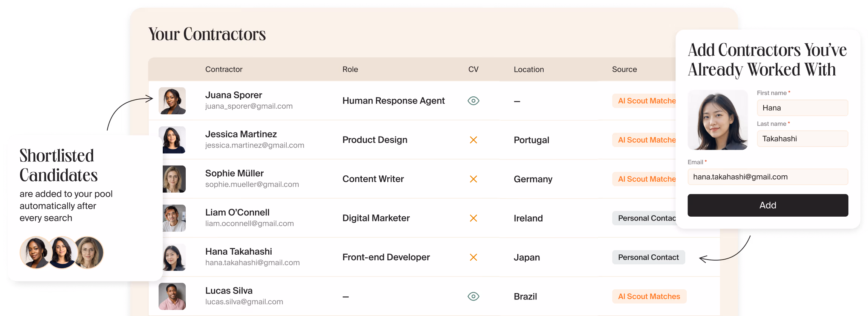
Task: Select the name Liam O'Connell
Action: [x=237, y=213]
